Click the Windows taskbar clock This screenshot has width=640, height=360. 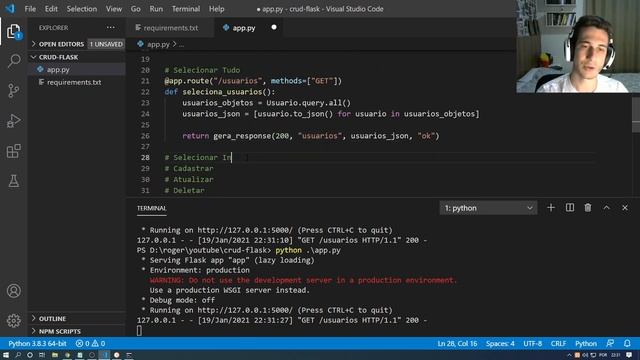tap(616, 355)
